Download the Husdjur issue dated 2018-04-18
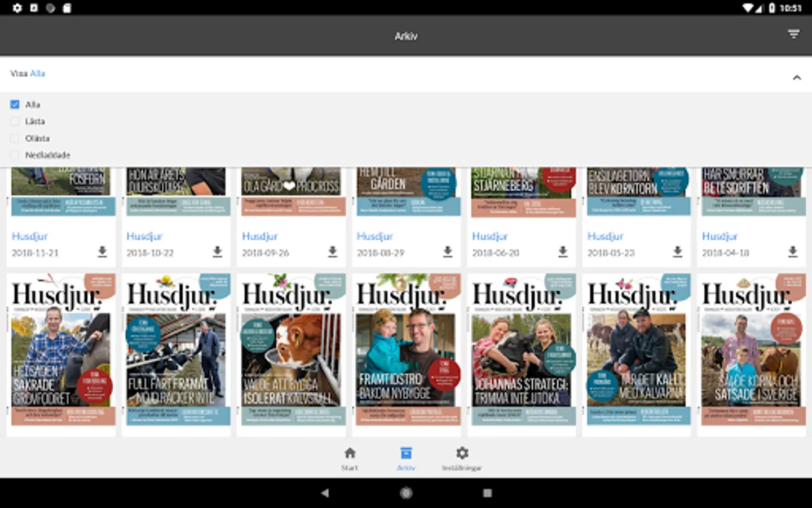Viewport: 812px width, 508px height. 793,252
